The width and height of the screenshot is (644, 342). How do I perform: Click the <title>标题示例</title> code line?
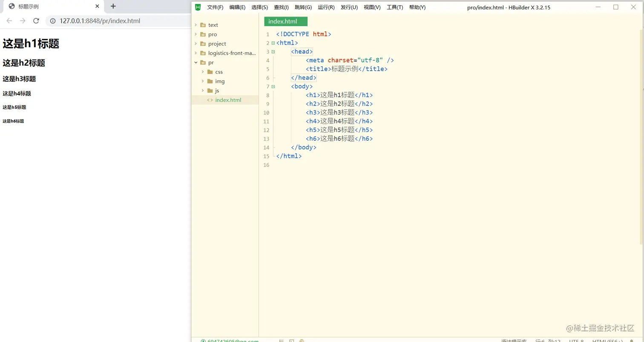(347, 69)
